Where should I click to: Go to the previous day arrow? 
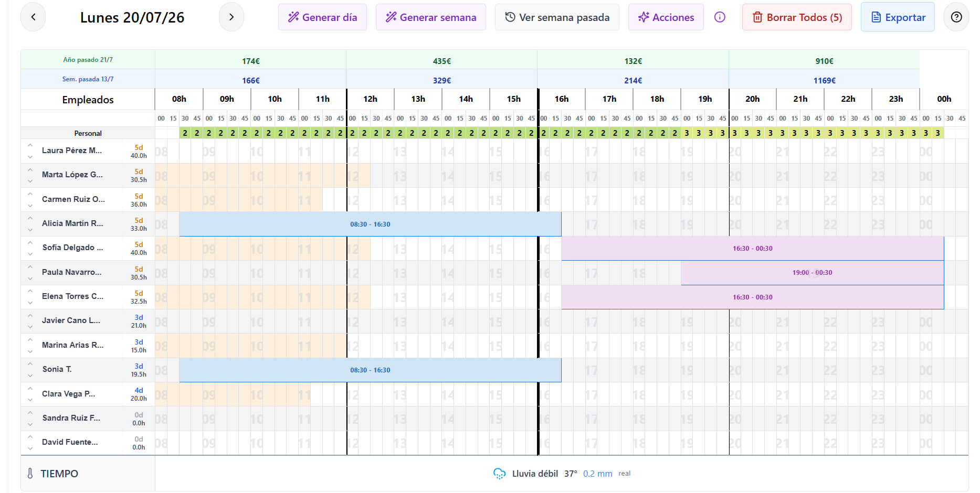(33, 17)
